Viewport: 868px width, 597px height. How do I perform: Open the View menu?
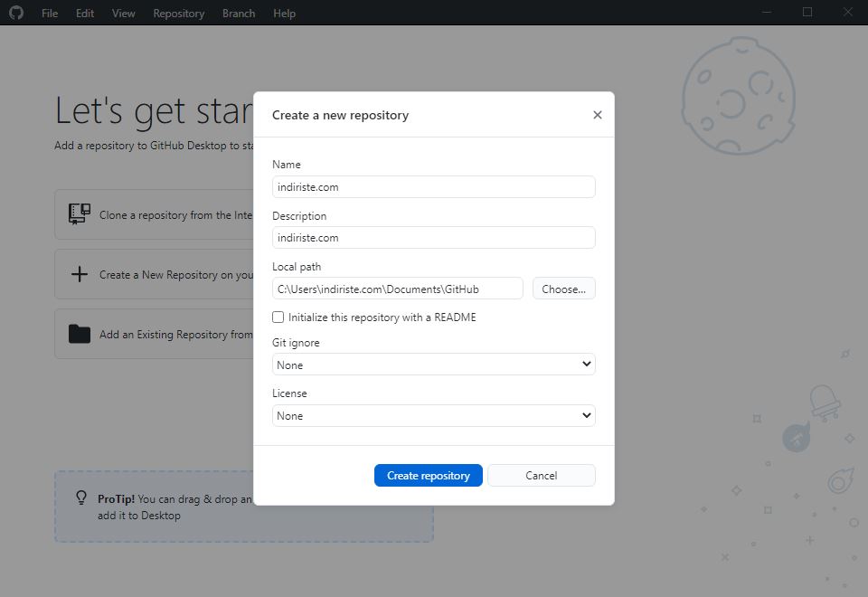pos(124,13)
